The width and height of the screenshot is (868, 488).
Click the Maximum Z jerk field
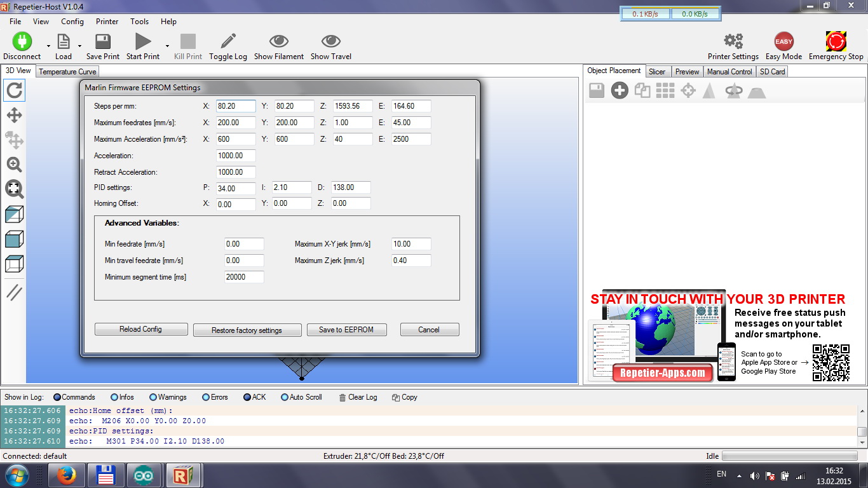411,261
